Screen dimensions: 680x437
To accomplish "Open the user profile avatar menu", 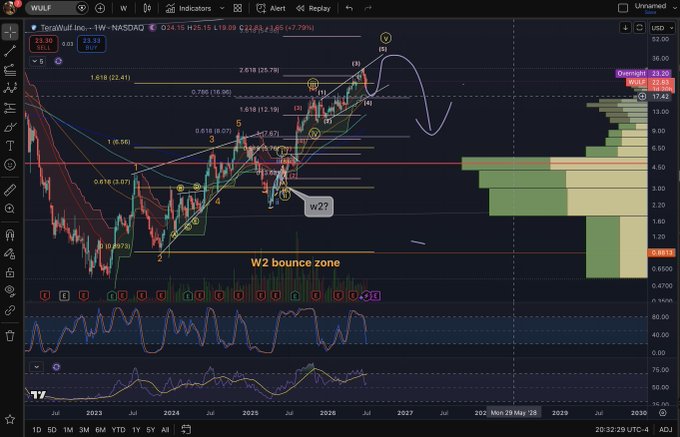I will click(10, 7).
